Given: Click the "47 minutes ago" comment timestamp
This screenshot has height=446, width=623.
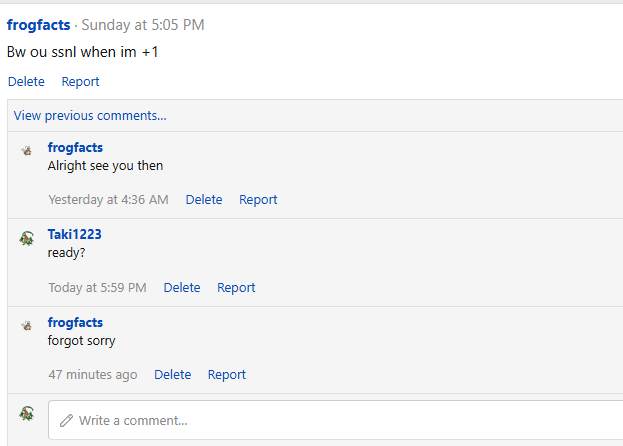Looking at the screenshot, I should pyautogui.click(x=93, y=375).
